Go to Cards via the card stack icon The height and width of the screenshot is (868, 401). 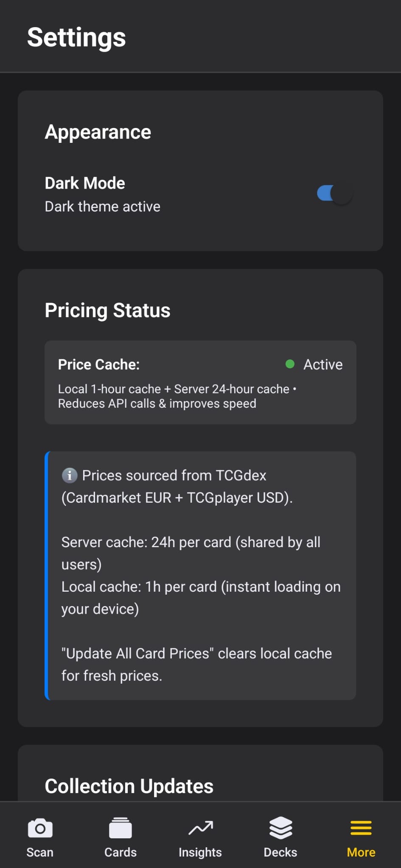121,828
